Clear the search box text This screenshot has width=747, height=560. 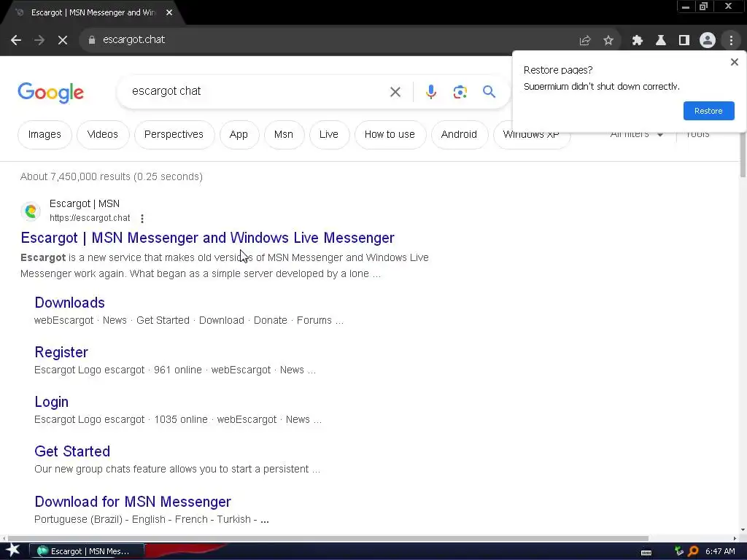395,92
